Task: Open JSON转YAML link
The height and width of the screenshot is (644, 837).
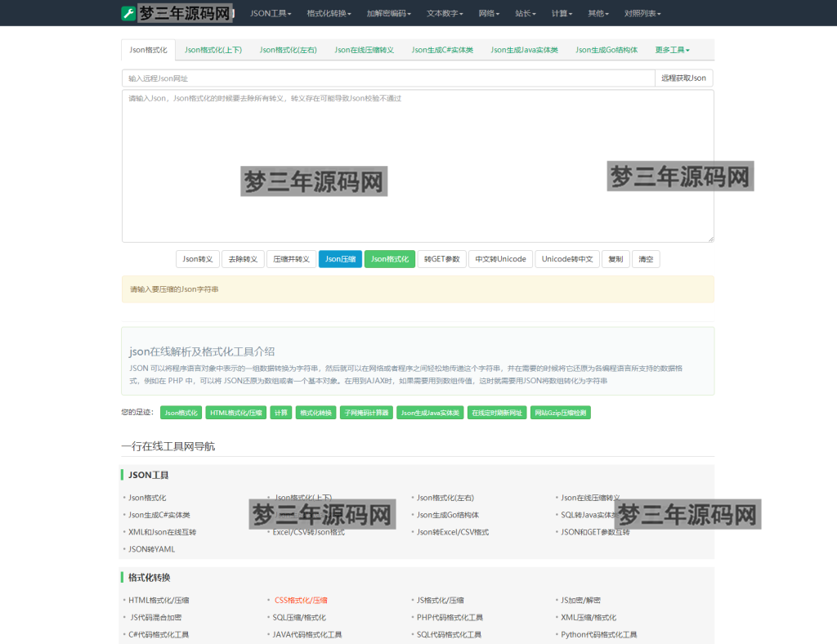Action: (x=151, y=548)
